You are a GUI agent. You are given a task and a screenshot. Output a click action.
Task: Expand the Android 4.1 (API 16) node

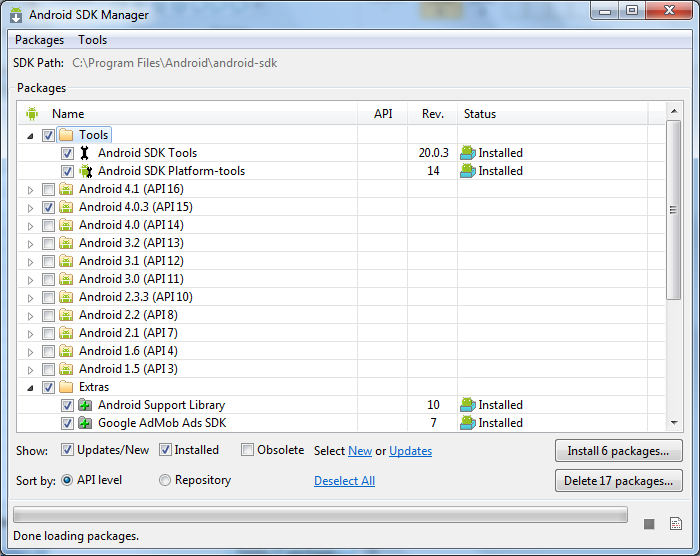point(30,190)
